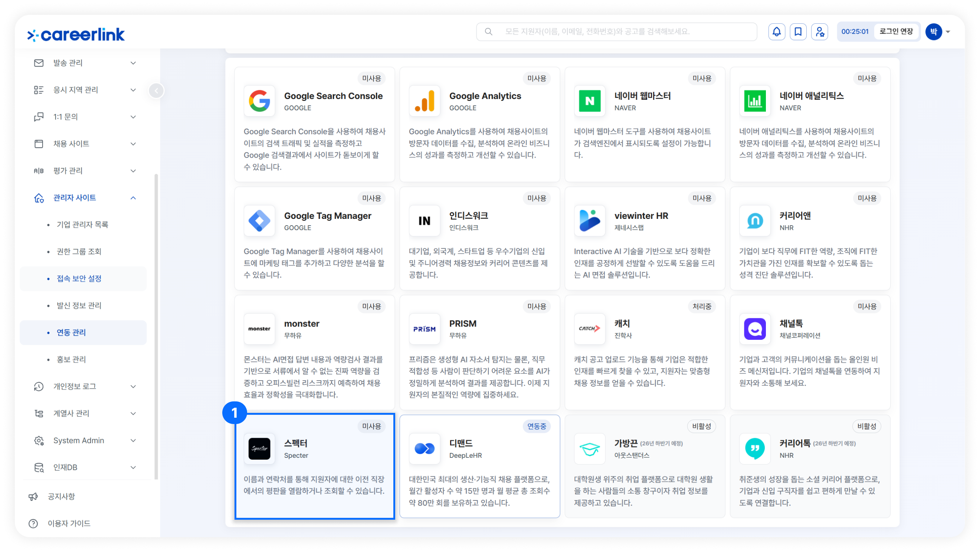Screen dimensions: 980x552
Task: Click the 캐치 CATCH logo
Action: click(x=590, y=329)
